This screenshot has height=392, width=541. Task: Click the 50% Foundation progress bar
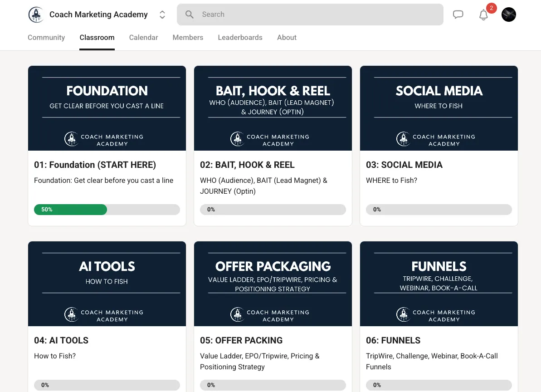click(x=107, y=210)
